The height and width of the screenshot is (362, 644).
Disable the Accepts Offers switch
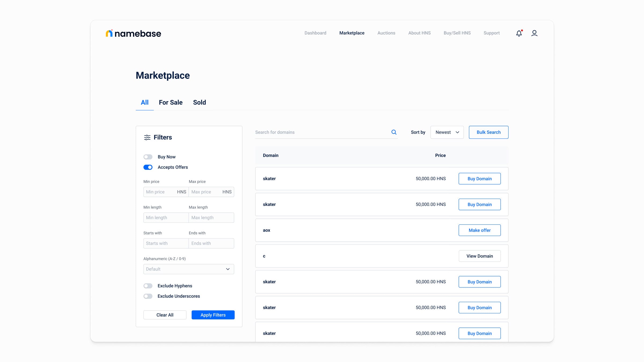[x=148, y=167]
